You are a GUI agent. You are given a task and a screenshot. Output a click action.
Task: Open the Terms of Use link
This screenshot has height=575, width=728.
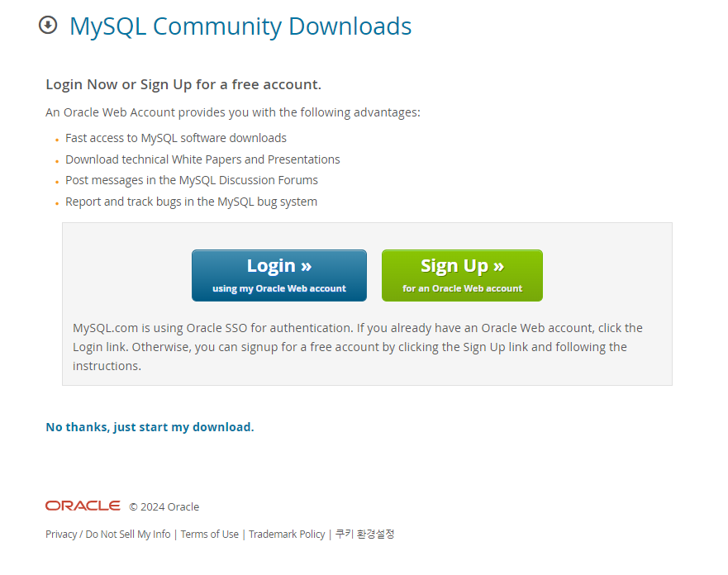coord(209,535)
